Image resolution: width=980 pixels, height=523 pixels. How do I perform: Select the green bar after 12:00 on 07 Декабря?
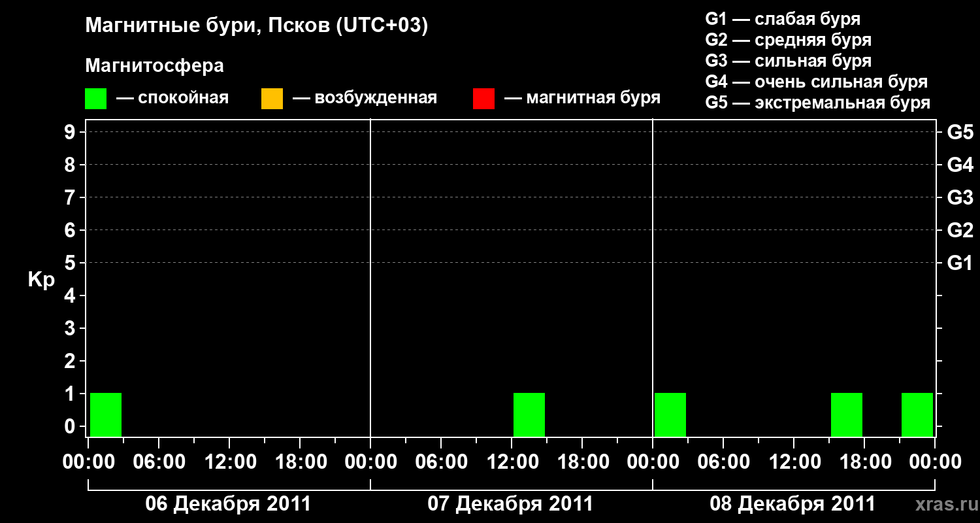pos(529,414)
